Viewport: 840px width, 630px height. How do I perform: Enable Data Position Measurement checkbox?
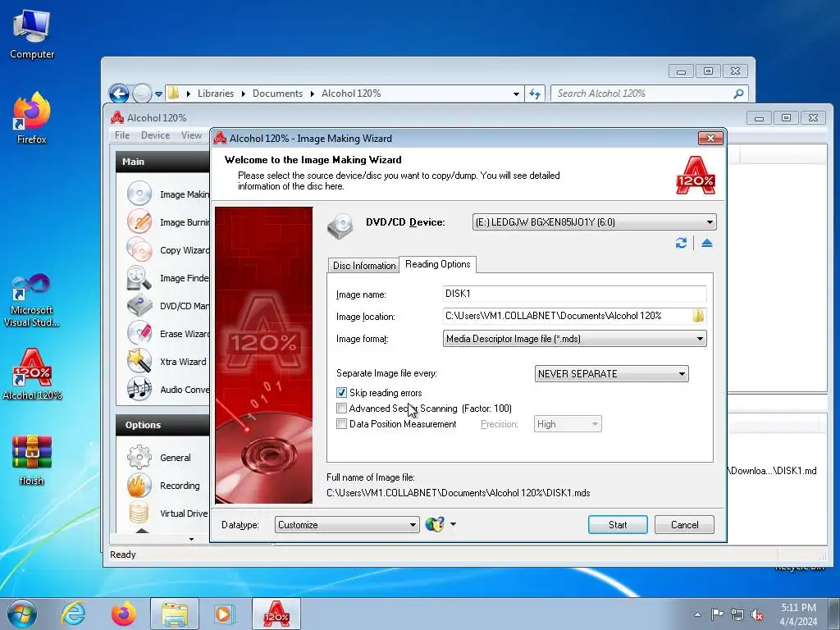(341, 424)
